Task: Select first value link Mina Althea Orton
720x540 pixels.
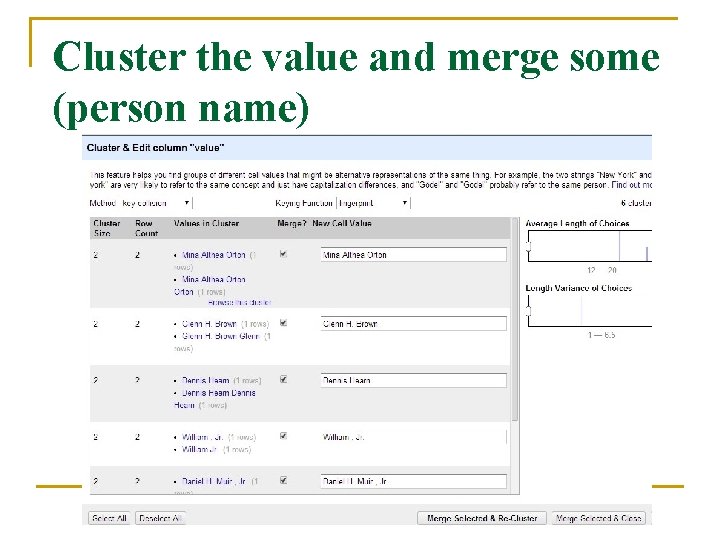Action: pyautogui.click(x=214, y=255)
